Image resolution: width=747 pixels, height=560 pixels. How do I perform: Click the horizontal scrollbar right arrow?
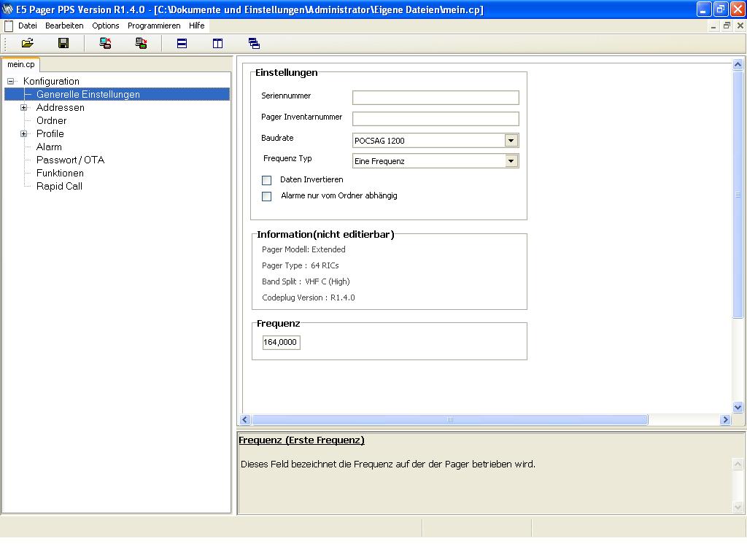point(725,420)
